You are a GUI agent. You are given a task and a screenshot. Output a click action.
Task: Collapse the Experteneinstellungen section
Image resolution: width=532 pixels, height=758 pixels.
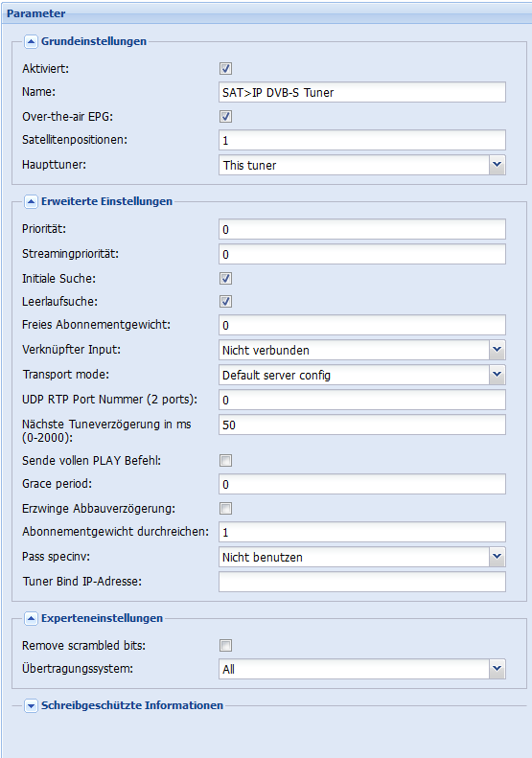pos(31,618)
